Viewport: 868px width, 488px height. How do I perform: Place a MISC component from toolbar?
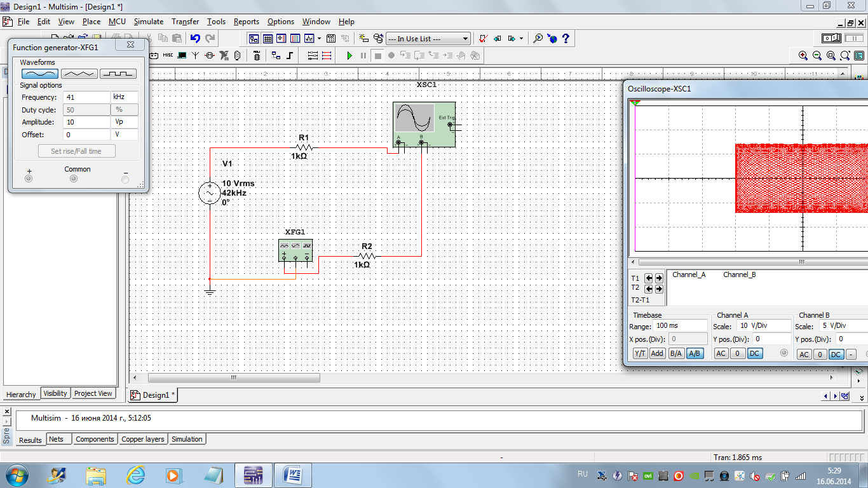point(168,56)
